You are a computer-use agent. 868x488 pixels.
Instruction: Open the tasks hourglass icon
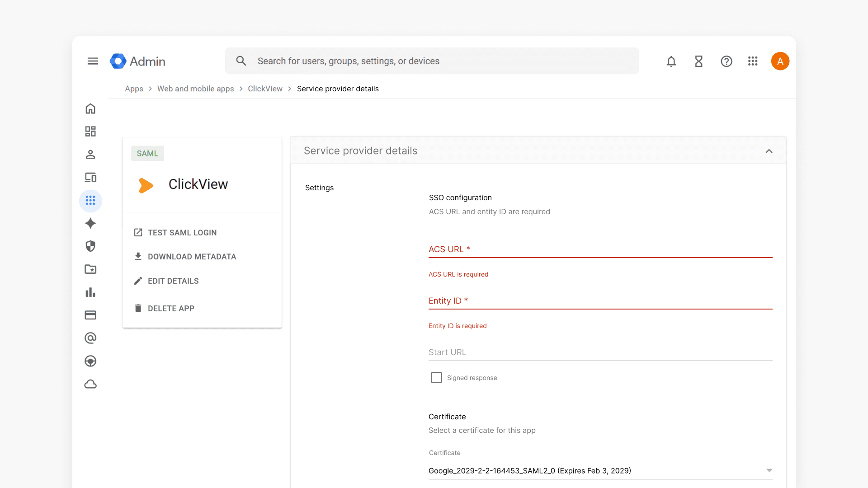[x=699, y=61]
